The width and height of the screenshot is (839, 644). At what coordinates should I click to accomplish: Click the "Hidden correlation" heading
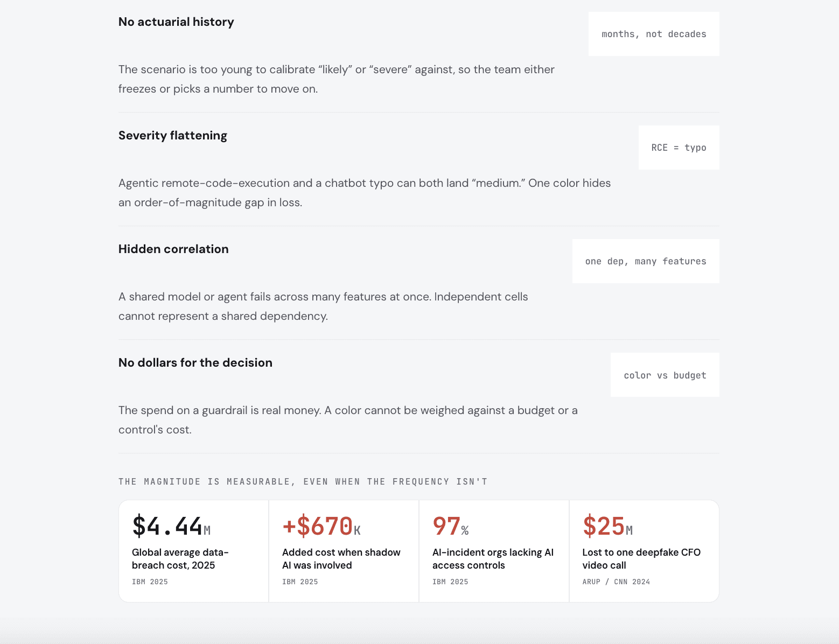(x=173, y=249)
